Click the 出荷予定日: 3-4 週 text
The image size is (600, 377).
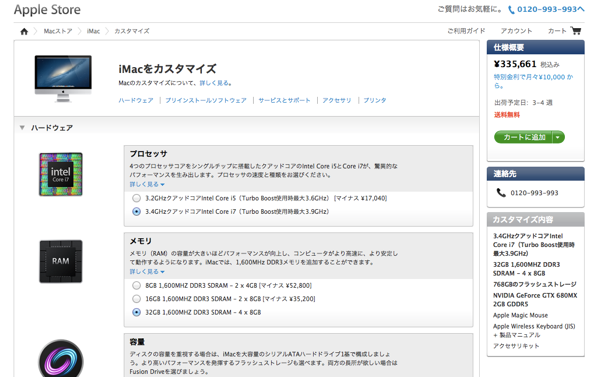click(523, 103)
